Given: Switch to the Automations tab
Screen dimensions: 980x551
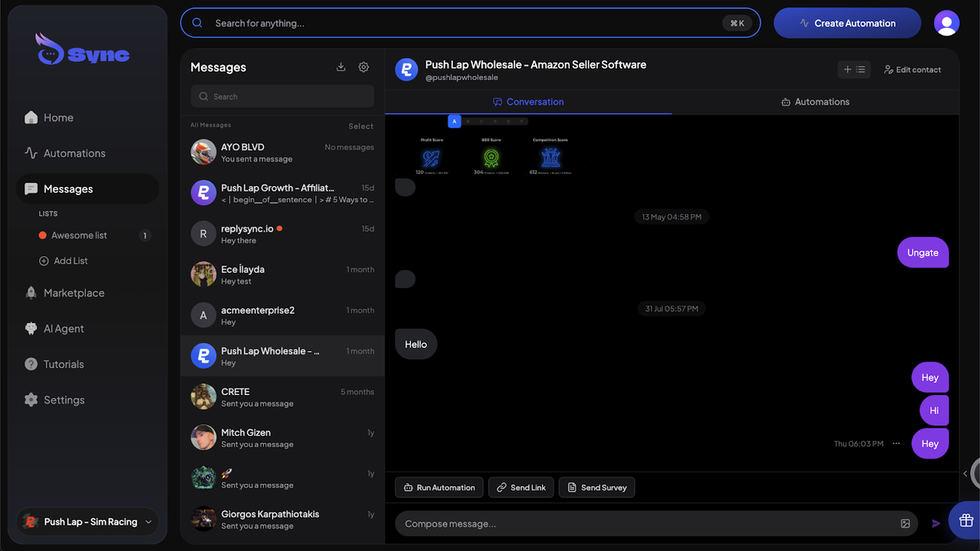Looking at the screenshot, I should (815, 101).
